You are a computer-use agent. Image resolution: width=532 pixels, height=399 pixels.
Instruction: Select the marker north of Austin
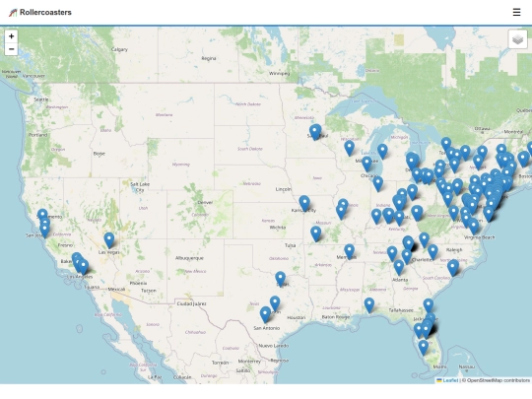coord(275,303)
